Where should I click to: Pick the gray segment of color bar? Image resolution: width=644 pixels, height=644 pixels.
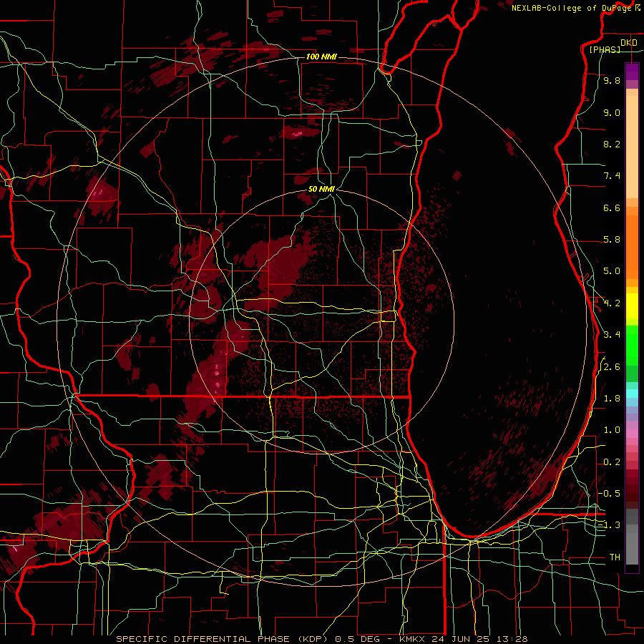click(632, 537)
